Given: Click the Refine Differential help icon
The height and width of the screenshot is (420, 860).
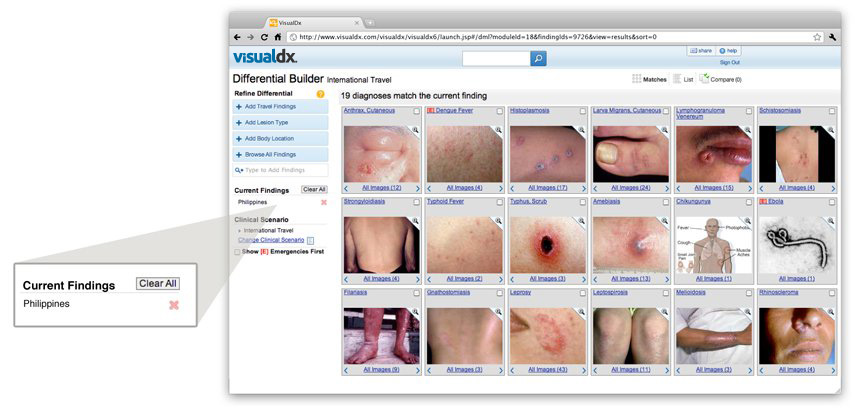Looking at the screenshot, I should (x=321, y=94).
